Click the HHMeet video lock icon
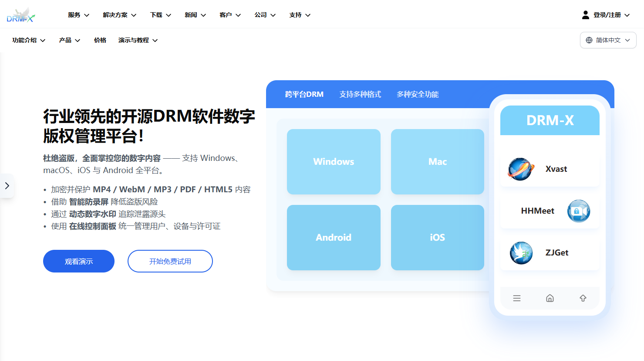This screenshot has width=644, height=361. coord(579,211)
